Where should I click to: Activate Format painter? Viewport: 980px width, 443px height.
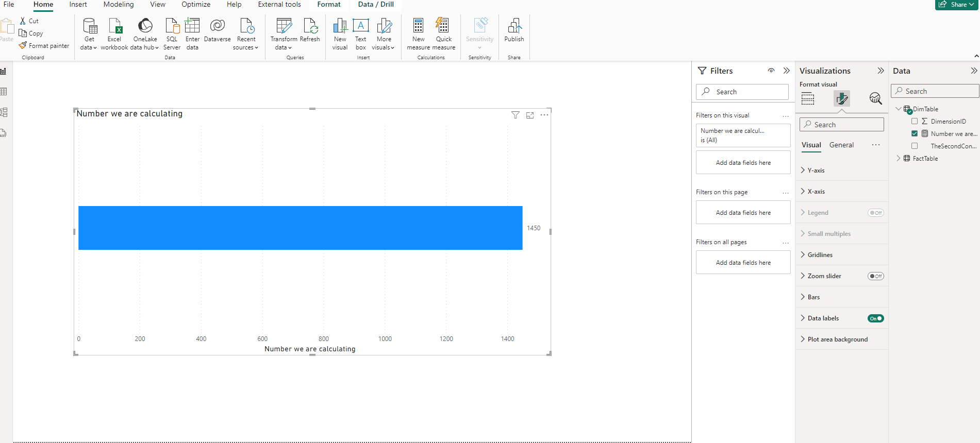click(x=44, y=46)
